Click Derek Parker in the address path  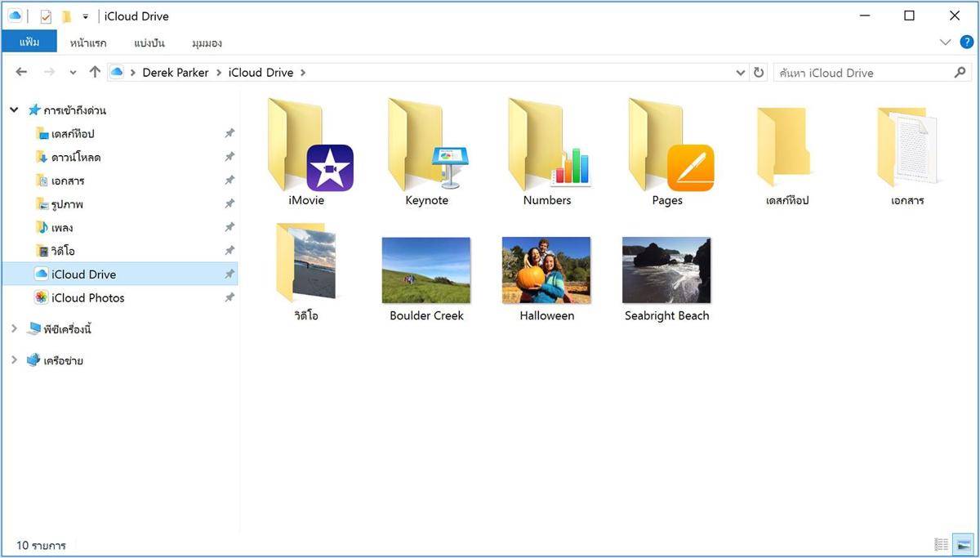[x=176, y=73]
